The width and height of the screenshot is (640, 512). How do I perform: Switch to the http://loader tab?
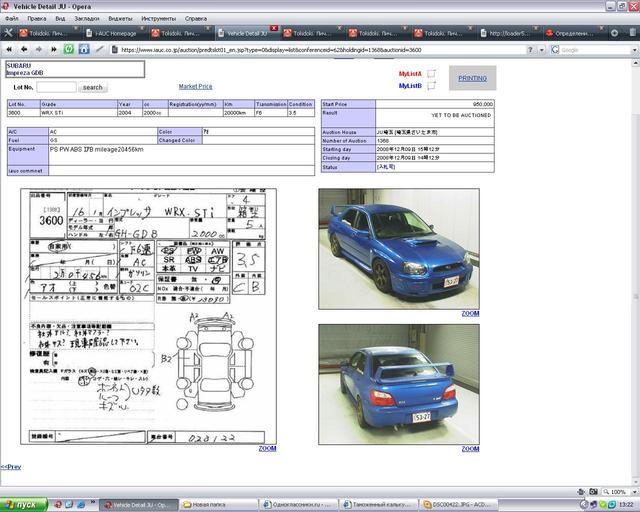click(x=509, y=33)
